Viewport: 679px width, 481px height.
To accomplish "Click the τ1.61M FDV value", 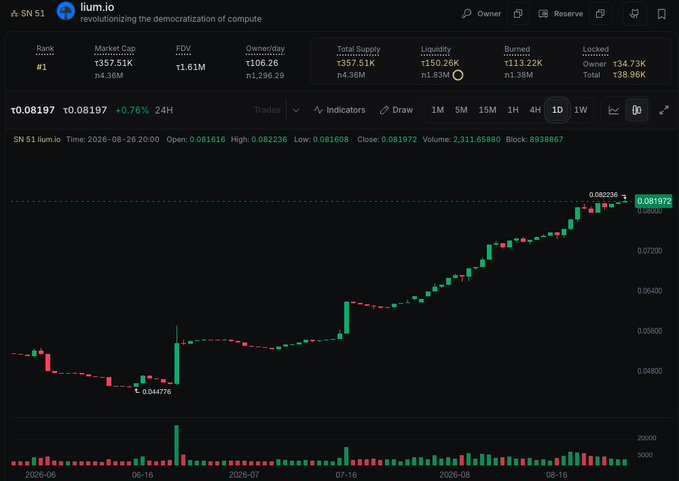I will 191,67.
